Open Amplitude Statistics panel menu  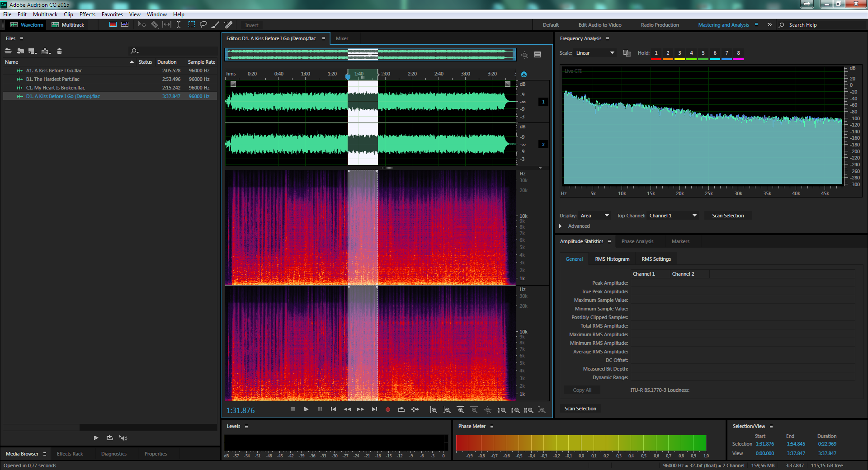click(609, 241)
